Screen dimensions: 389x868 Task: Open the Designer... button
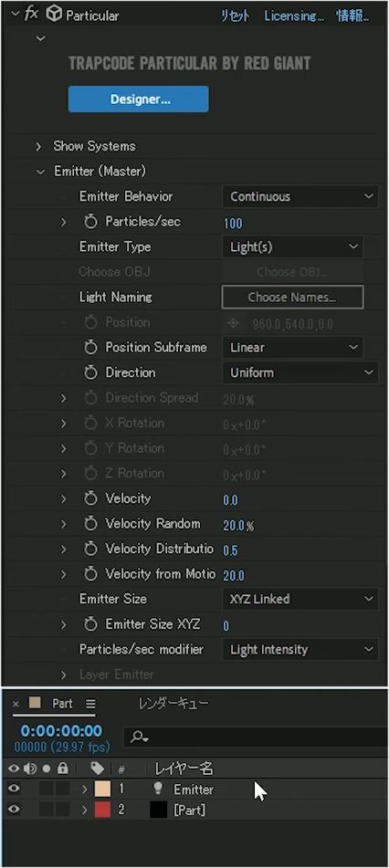139,99
